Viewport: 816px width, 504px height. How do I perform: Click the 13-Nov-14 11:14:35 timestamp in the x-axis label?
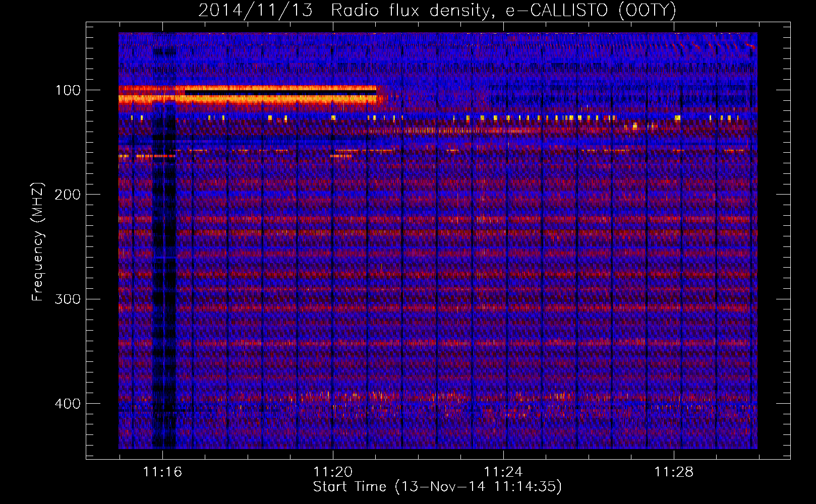pos(478,487)
